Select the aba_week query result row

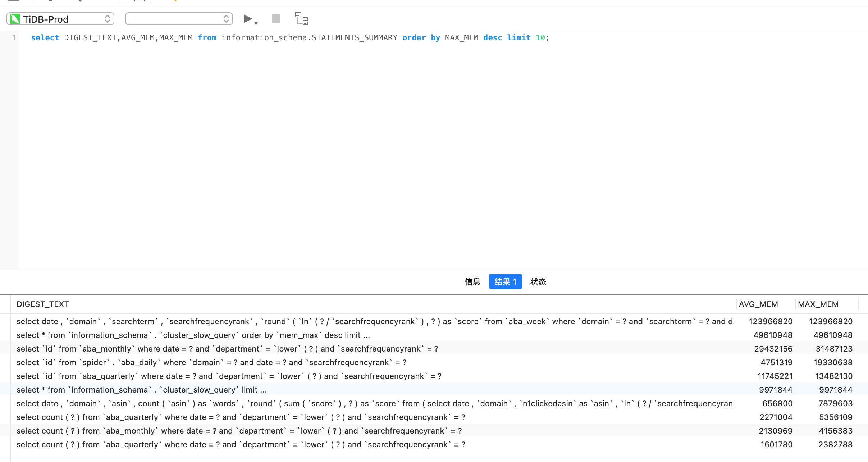[374, 322]
